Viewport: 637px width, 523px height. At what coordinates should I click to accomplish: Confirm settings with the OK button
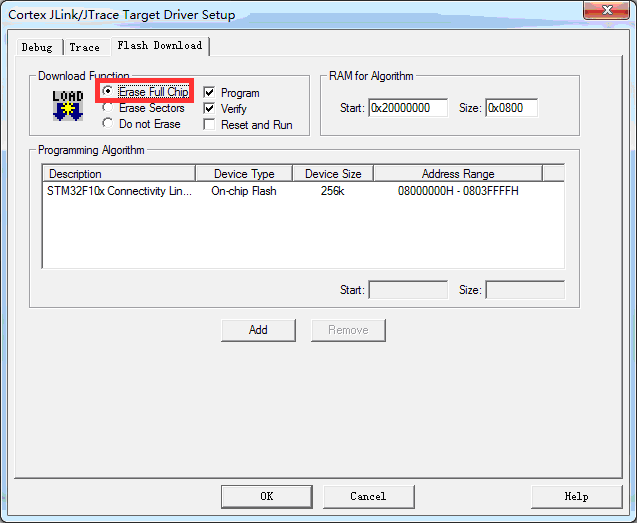(x=267, y=496)
